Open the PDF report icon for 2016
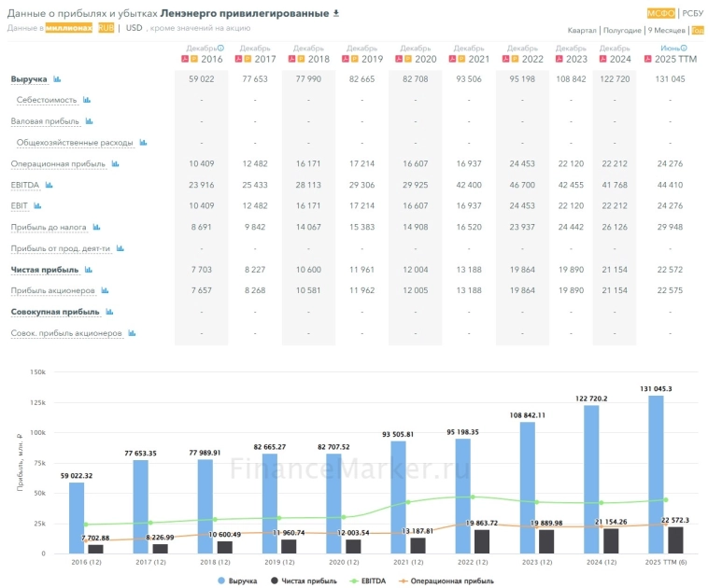Viewport: 708px width, 588px height. 185,59
